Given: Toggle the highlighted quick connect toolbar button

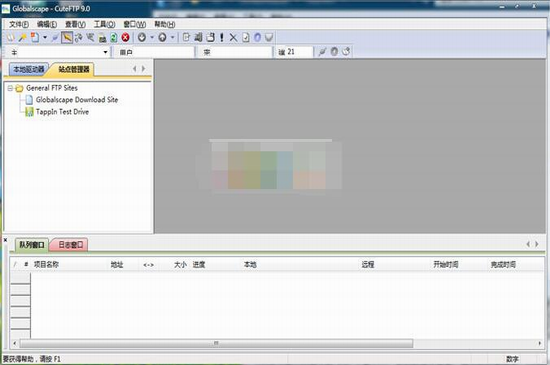Looking at the screenshot, I should coord(67,37).
